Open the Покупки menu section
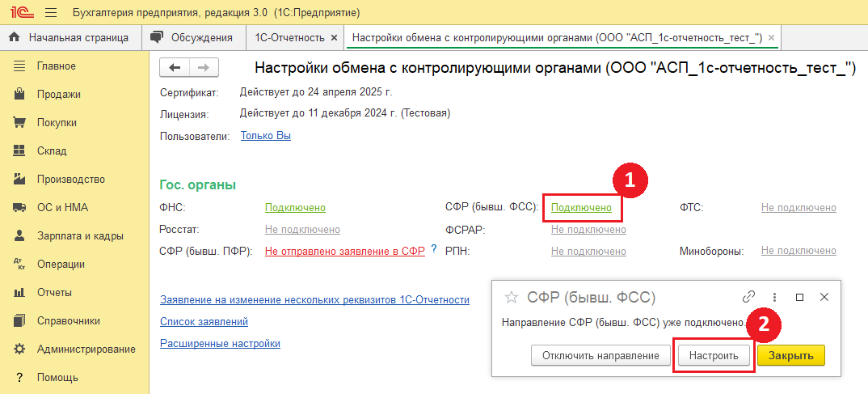This screenshot has height=394, width=868. click(x=57, y=122)
